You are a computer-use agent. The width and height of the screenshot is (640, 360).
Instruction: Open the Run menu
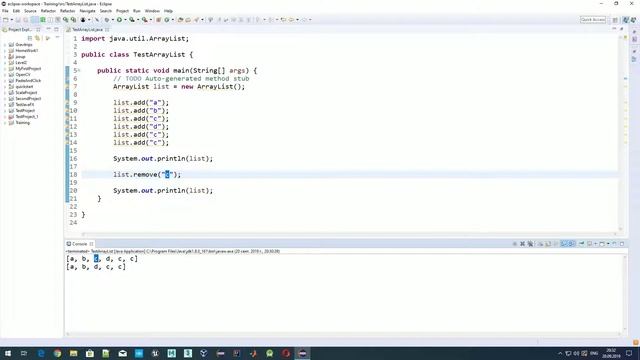(137, 11)
